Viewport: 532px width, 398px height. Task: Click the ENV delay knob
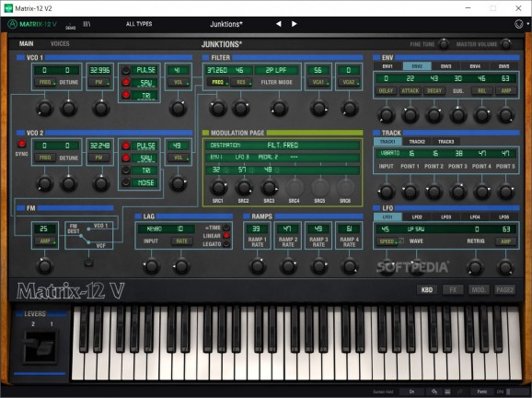[386, 115]
